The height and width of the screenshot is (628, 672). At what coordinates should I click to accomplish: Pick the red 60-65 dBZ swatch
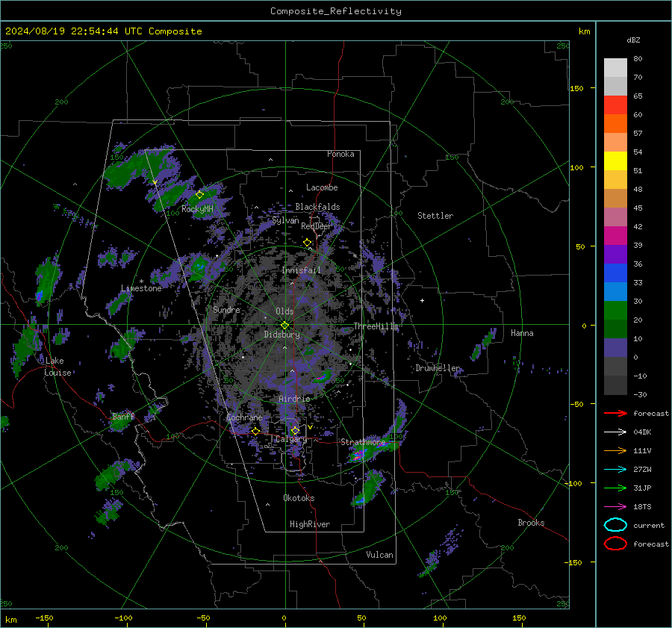pyautogui.click(x=615, y=105)
